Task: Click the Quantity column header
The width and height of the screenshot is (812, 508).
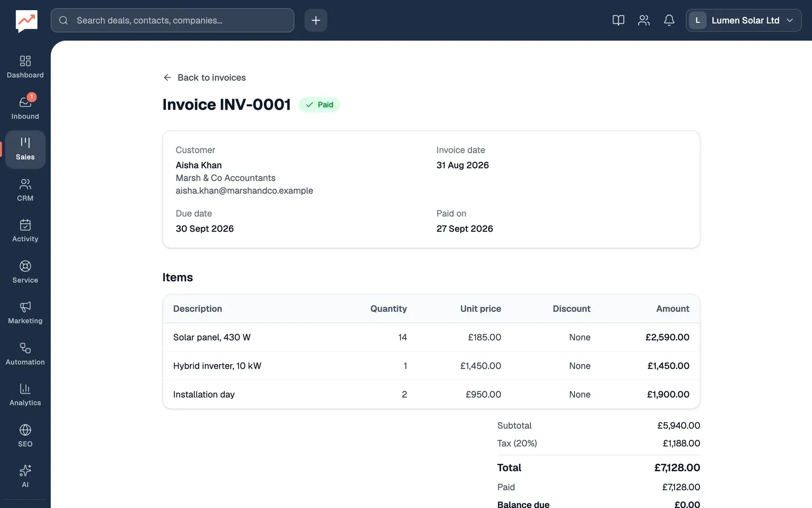Action: pyautogui.click(x=388, y=309)
